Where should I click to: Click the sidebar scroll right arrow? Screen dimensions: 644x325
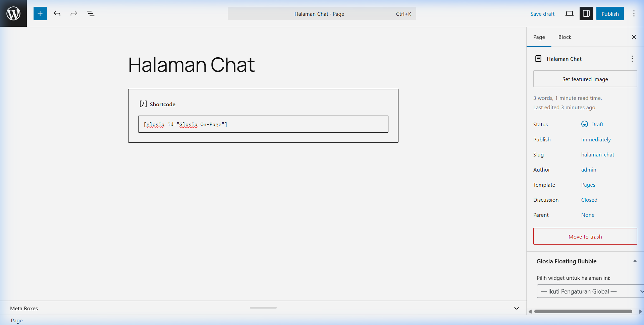640,312
